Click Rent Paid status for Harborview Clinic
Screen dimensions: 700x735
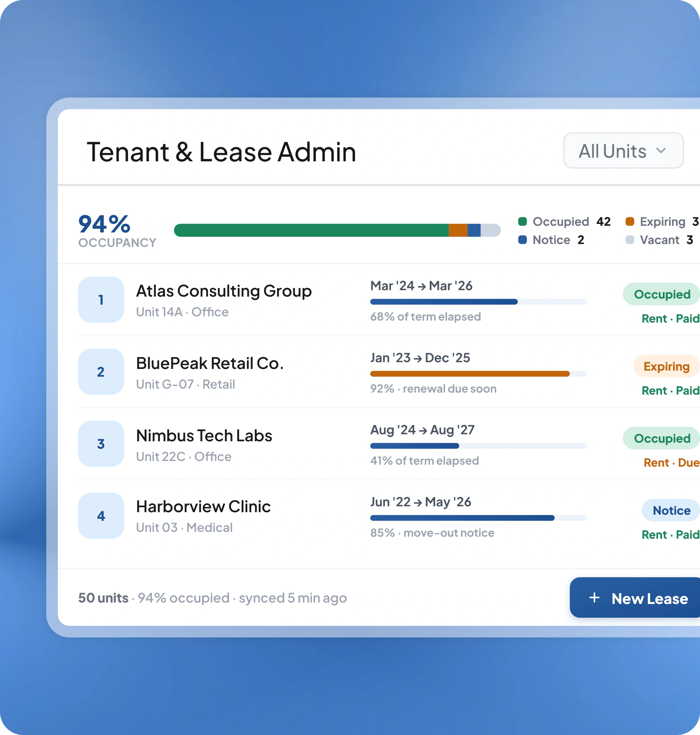click(x=670, y=535)
